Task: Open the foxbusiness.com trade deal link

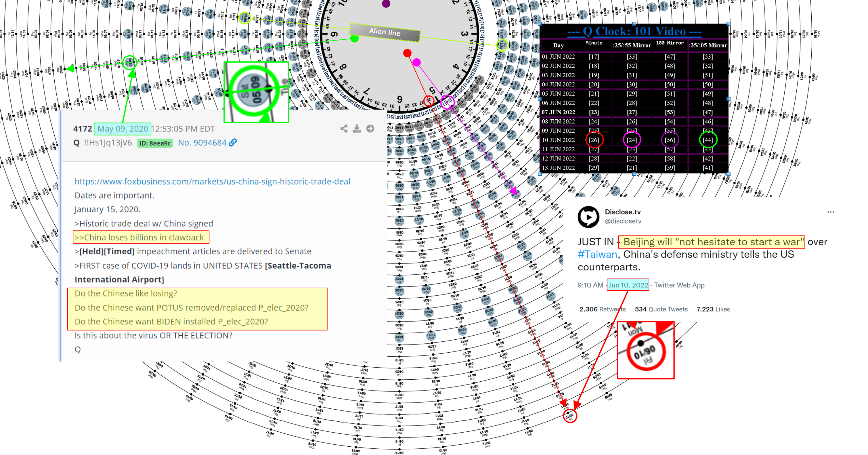Action: [212, 181]
